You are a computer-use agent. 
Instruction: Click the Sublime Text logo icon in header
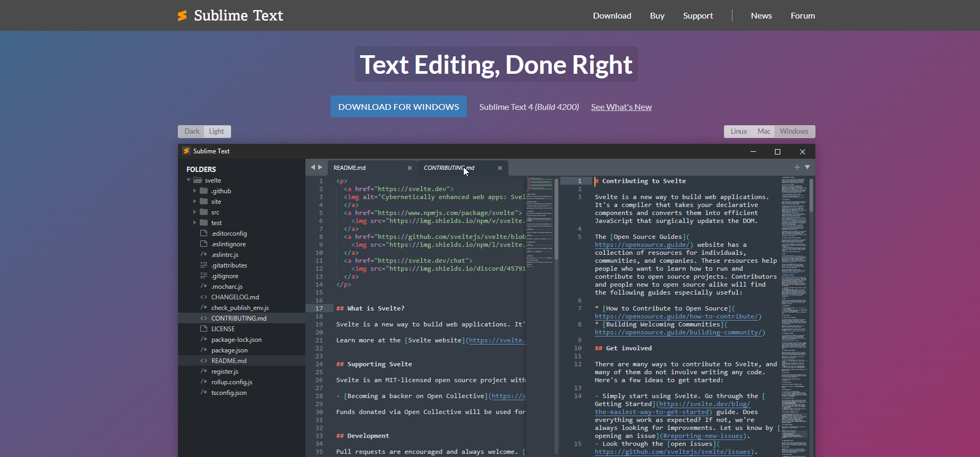point(182,16)
